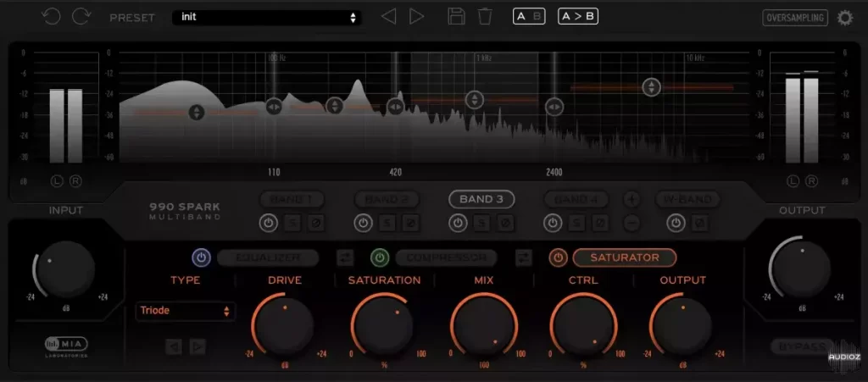Screen dimensions: 868x382
Task: Copy A to B state
Action: 578,17
